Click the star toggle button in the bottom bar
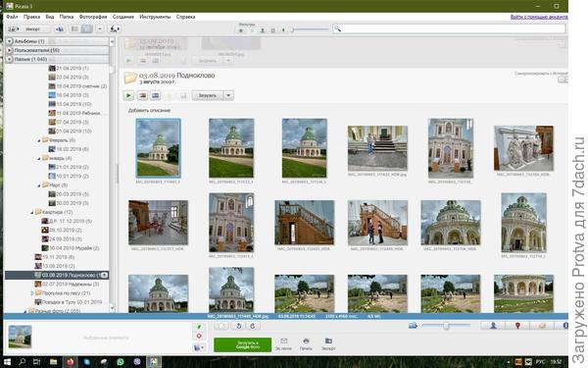This screenshot has width=588, height=368. pos(220,326)
